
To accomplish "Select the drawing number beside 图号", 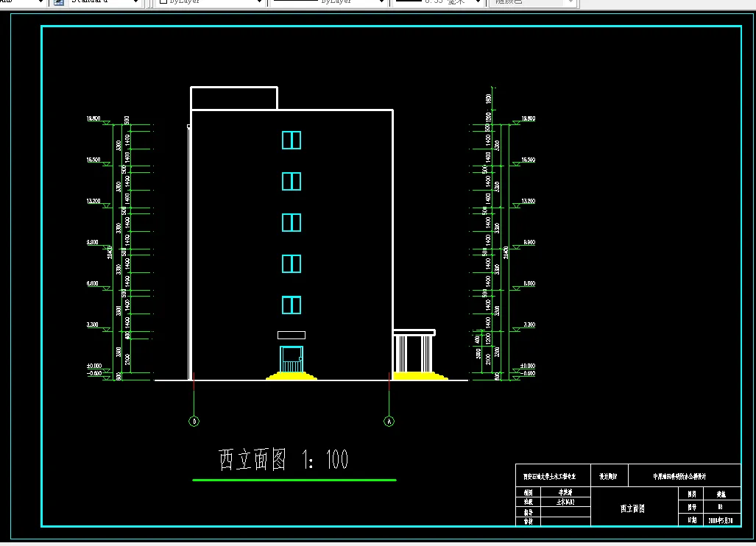I will (x=721, y=507).
